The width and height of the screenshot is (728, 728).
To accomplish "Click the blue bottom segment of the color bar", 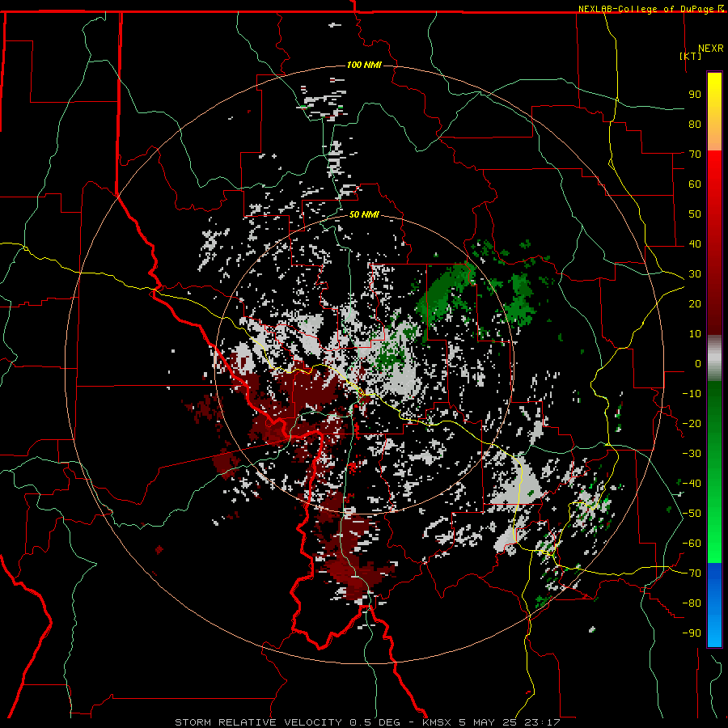I will pyautogui.click(x=714, y=605).
